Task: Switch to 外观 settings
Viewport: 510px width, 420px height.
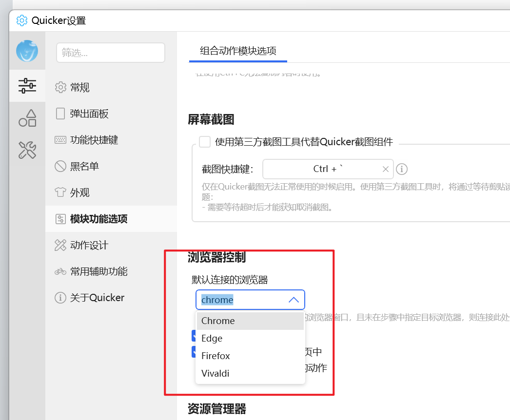Action: (x=111, y=192)
